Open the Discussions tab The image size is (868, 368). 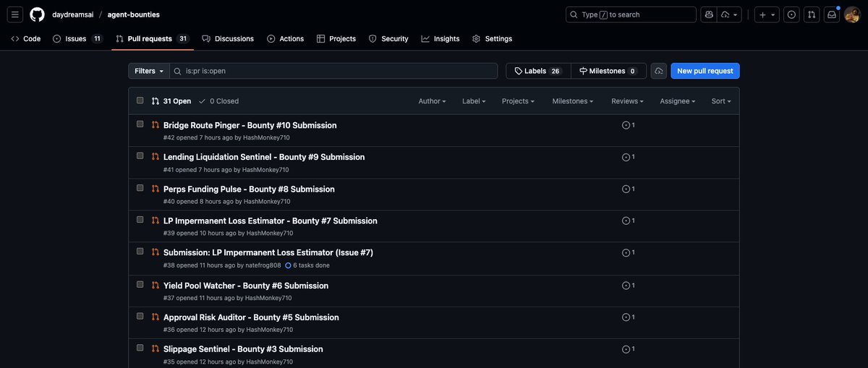tap(228, 39)
